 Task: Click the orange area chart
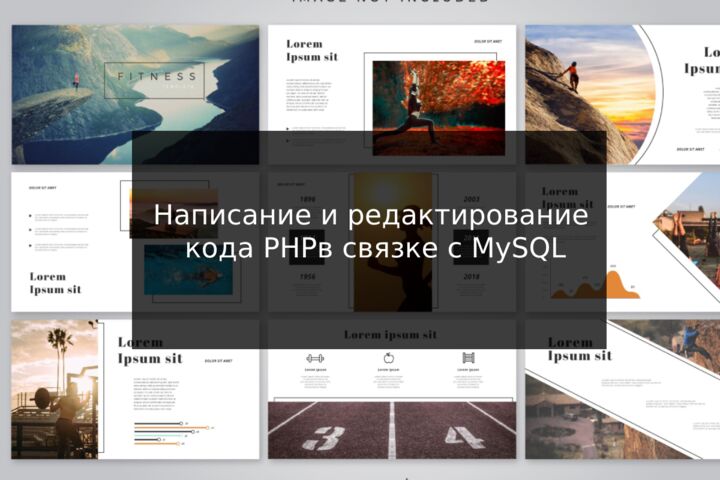tap(594, 285)
